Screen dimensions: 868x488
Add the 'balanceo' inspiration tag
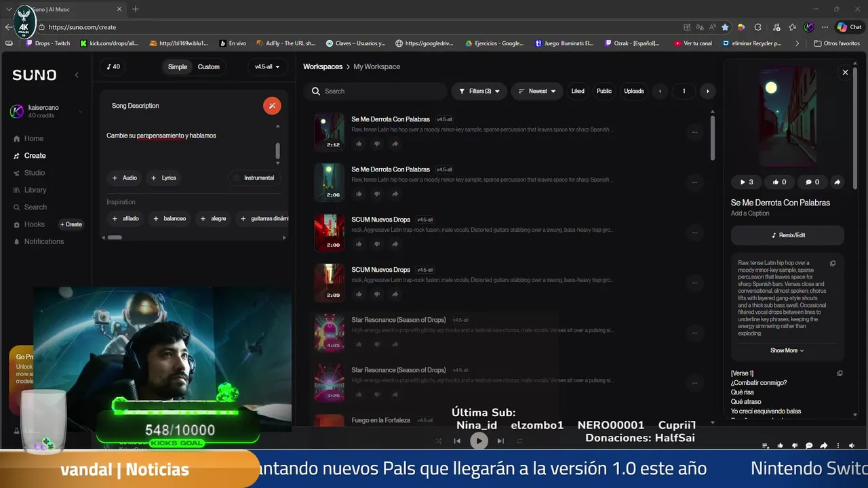[x=170, y=218]
